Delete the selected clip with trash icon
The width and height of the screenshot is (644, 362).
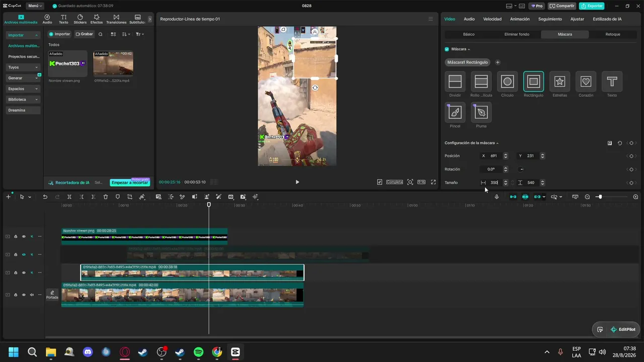click(106, 197)
